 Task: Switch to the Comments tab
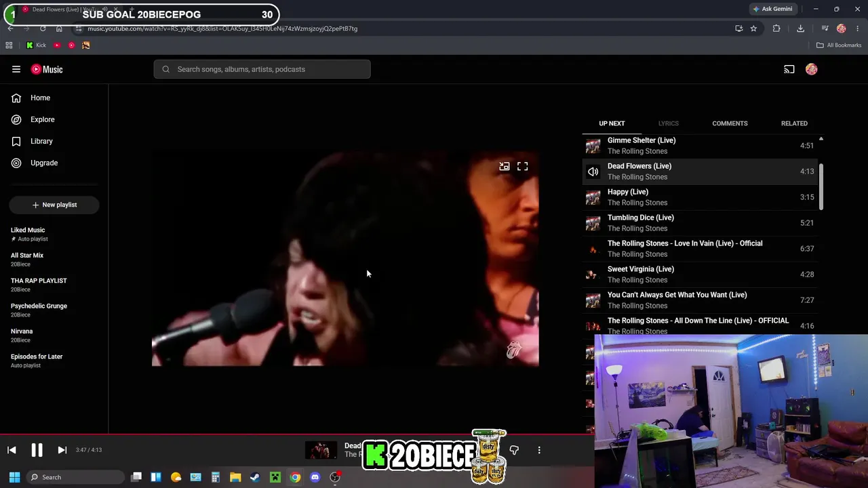[730, 123]
